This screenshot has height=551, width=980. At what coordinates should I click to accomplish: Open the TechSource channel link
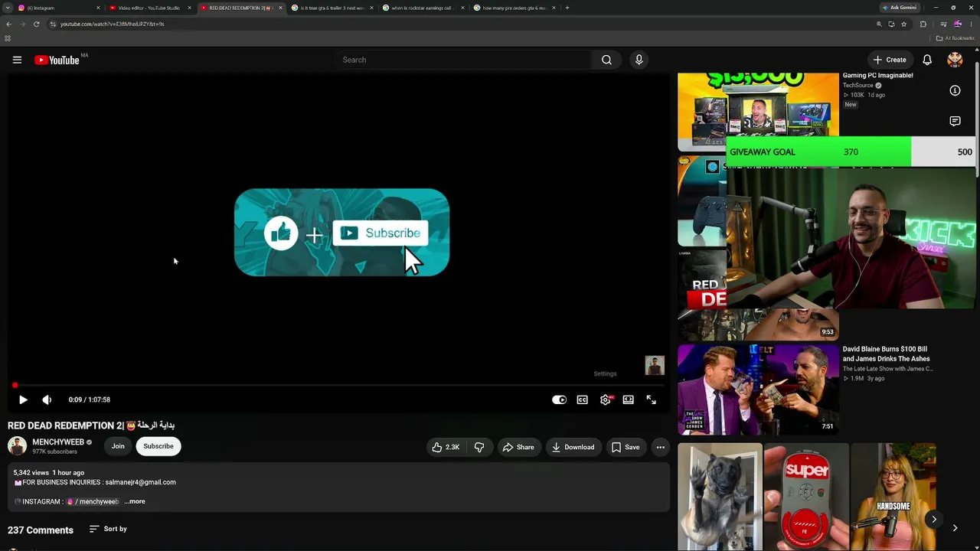point(858,85)
